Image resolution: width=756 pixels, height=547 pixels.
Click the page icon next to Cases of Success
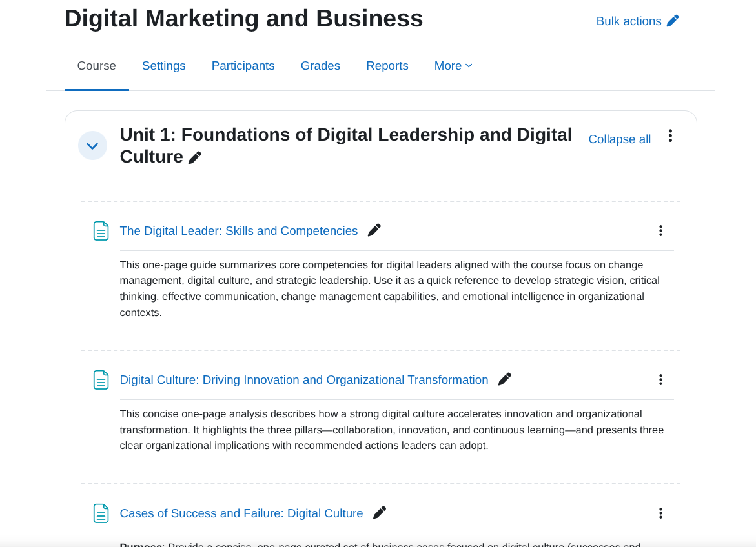pyautogui.click(x=101, y=513)
